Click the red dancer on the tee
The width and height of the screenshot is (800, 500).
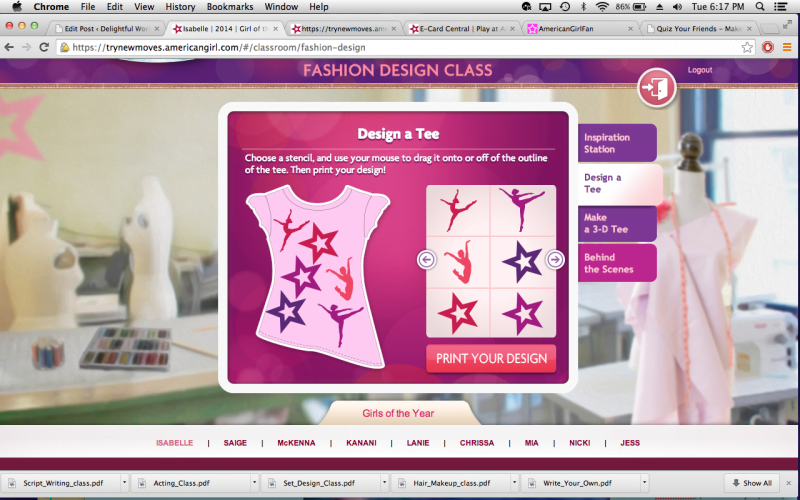click(290, 229)
